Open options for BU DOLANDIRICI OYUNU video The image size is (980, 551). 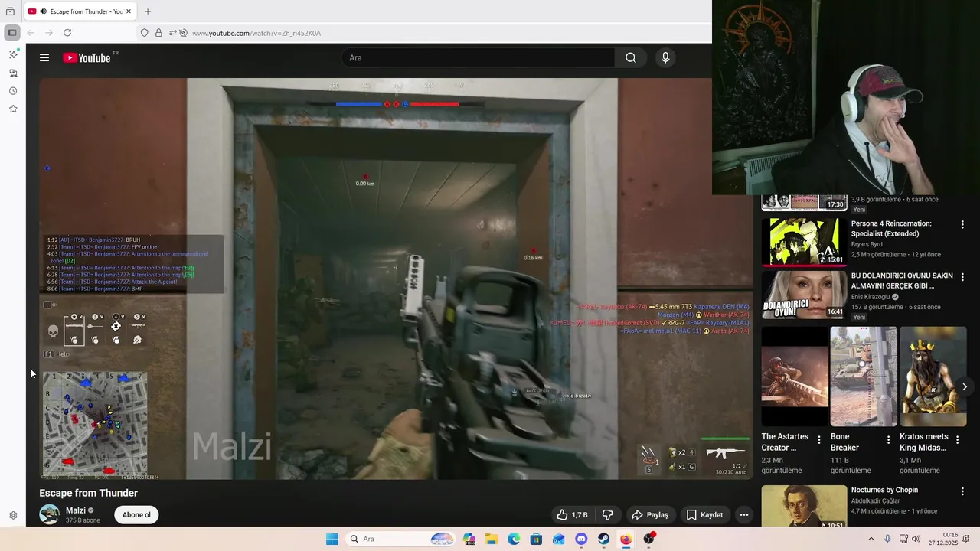coord(962,276)
